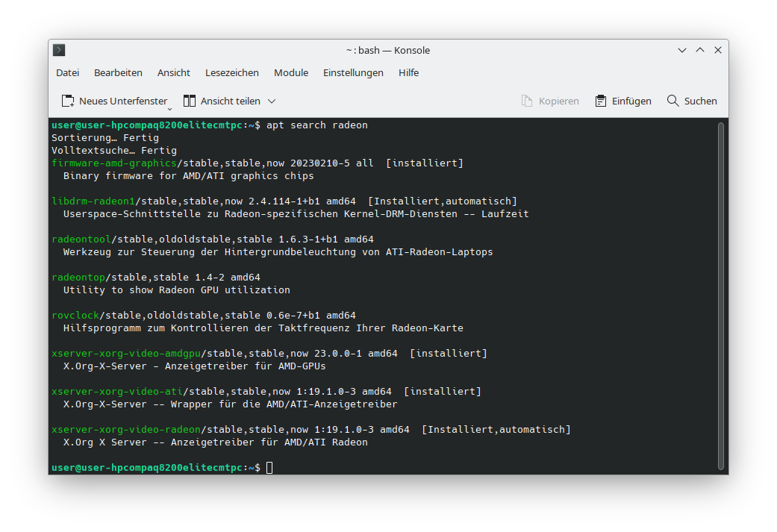Open search with the Suchen button

click(691, 101)
